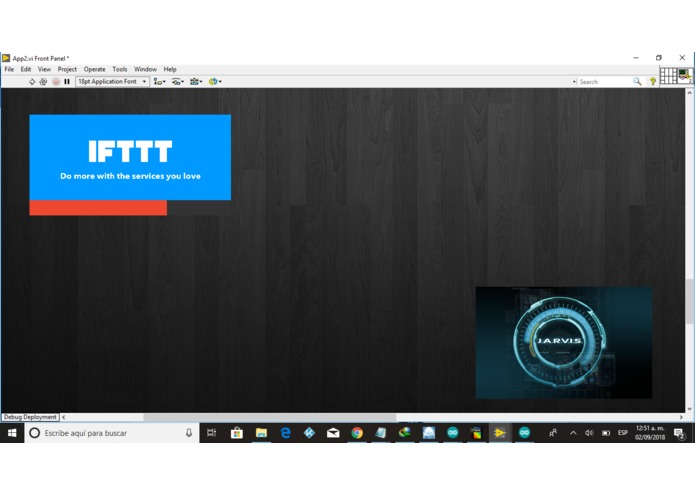This screenshot has height=494, width=695.
Task: Click the ESP language indicator
Action: coord(623,433)
